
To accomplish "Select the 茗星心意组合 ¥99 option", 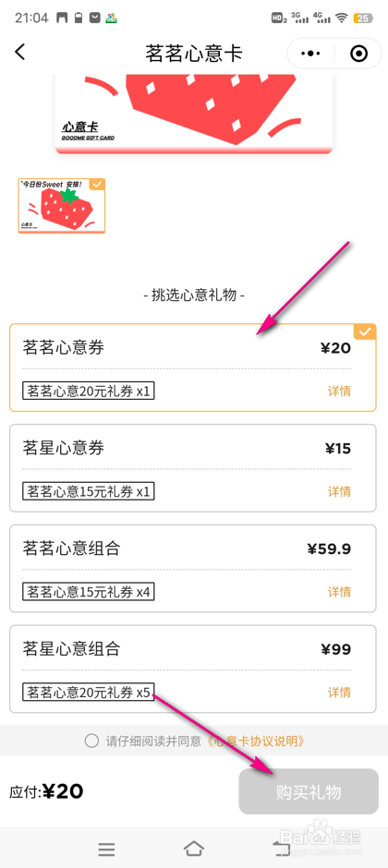I will 193,669.
